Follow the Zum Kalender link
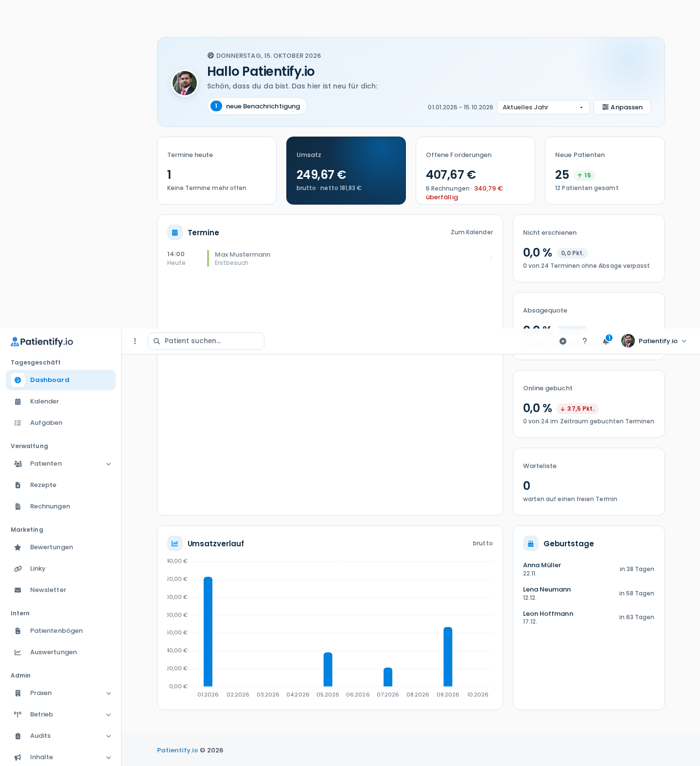This screenshot has height=766, width=700. point(472,232)
